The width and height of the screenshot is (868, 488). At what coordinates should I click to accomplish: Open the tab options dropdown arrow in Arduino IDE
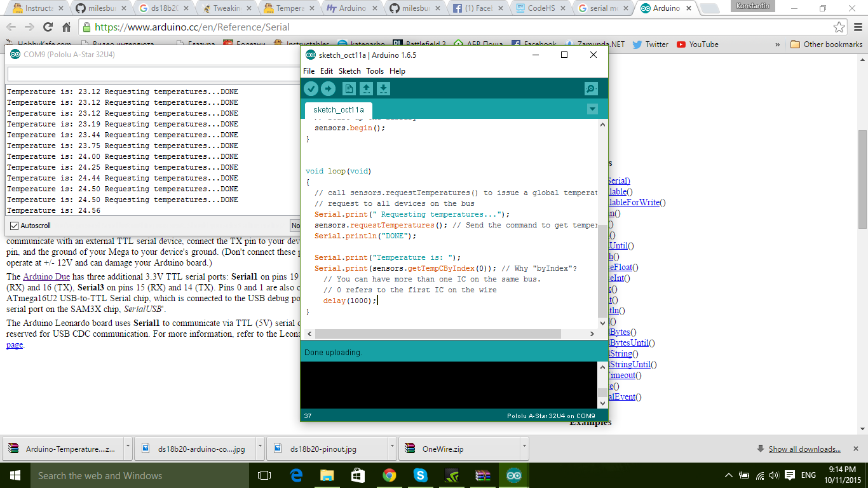pos(592,109)
